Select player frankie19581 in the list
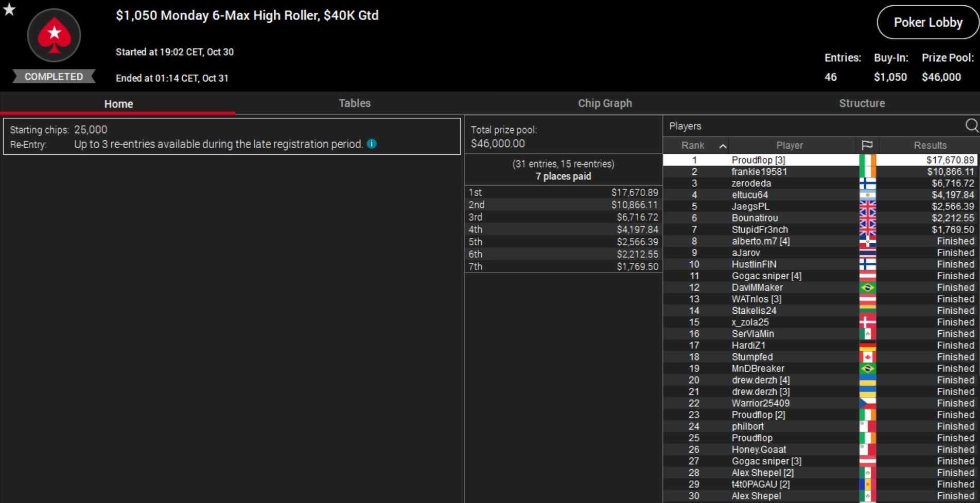The image size is (980, 503). coord(759,172)
